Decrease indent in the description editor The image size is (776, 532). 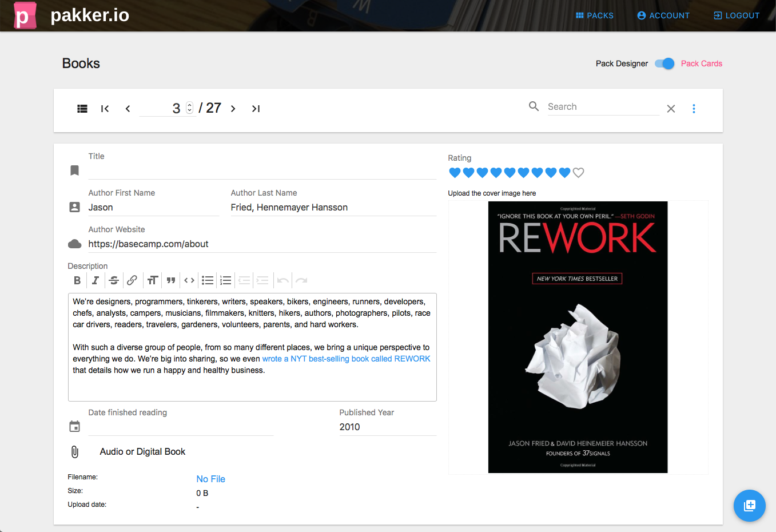(244, 280)
